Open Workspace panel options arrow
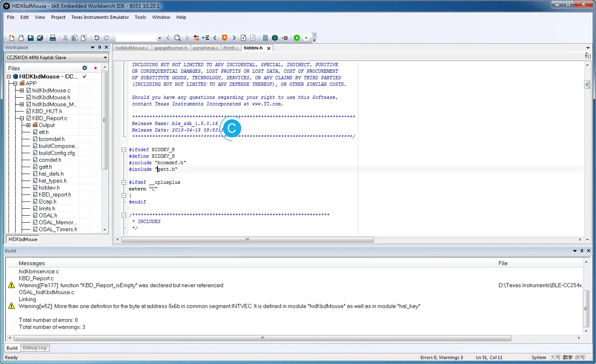The height and width of the screenshot is (364, 596). tap(92, 47)
